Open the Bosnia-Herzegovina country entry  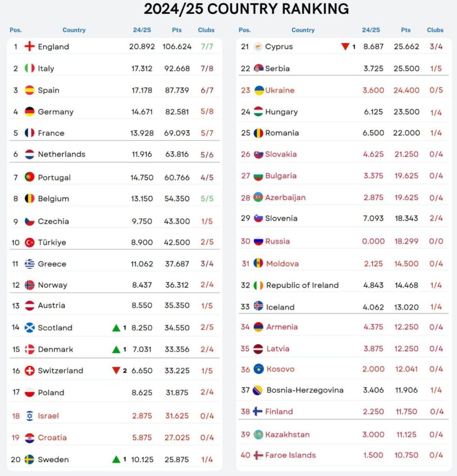click(305, 390)
